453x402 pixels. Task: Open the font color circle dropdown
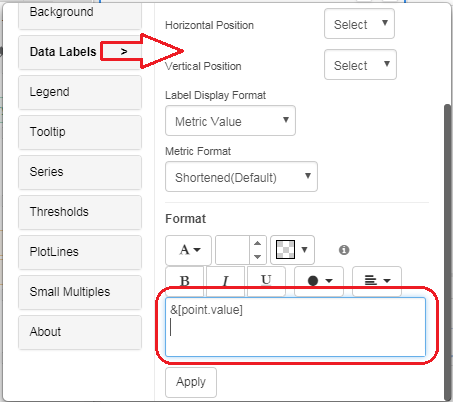tap(319, 281)
